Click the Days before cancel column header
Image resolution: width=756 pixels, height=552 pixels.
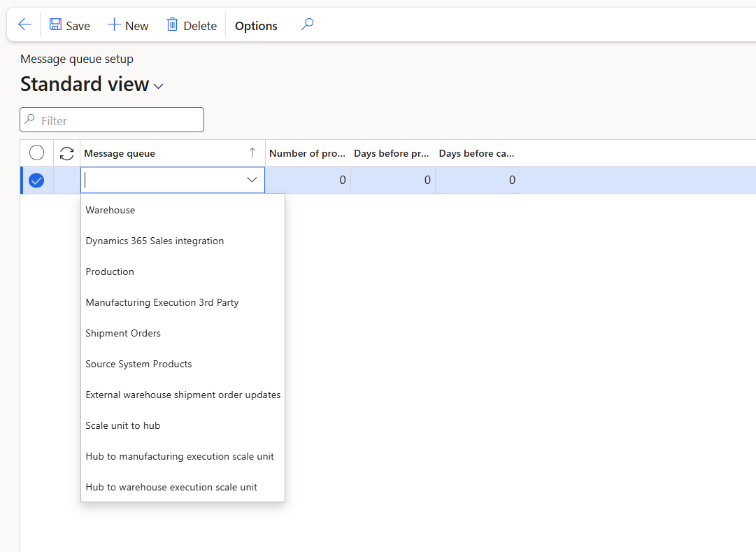pos(476,153)
